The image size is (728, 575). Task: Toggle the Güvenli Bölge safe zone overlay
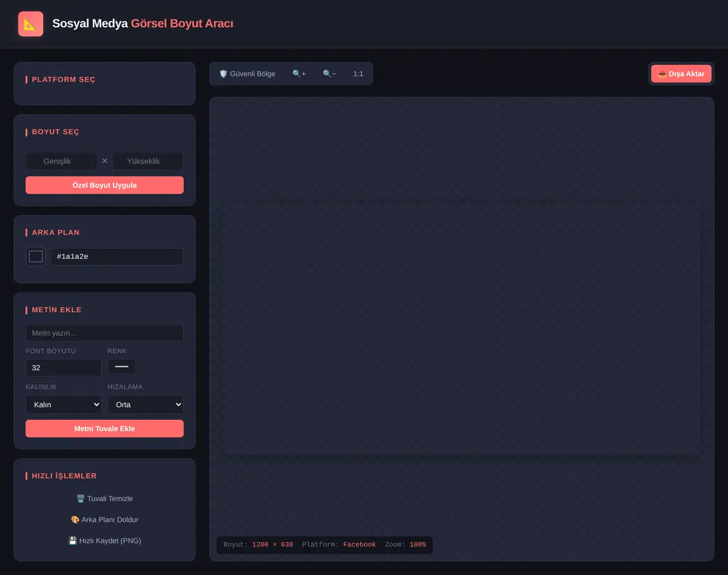tap(247, 73)
